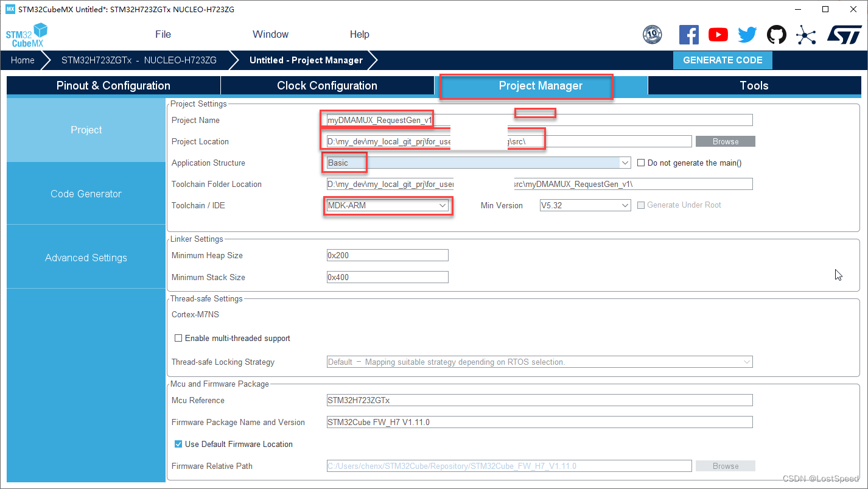This screenshot has width=868, height=489.
Task: Click the Toolchain Folder Location field
Action: (x=539, y=184)
